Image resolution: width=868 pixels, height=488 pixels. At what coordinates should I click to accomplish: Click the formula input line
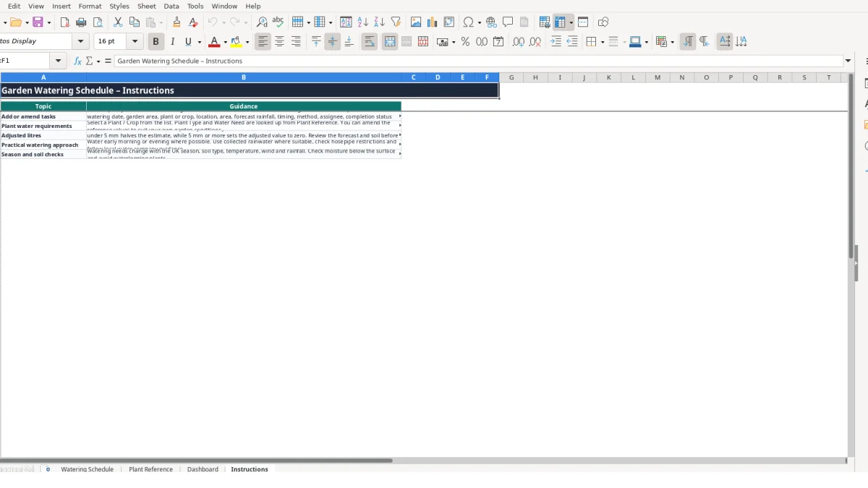click(x=479, y=61)
